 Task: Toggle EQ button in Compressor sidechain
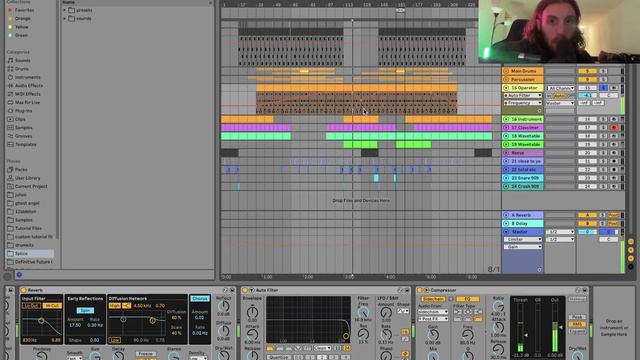(x=468, y=299)
